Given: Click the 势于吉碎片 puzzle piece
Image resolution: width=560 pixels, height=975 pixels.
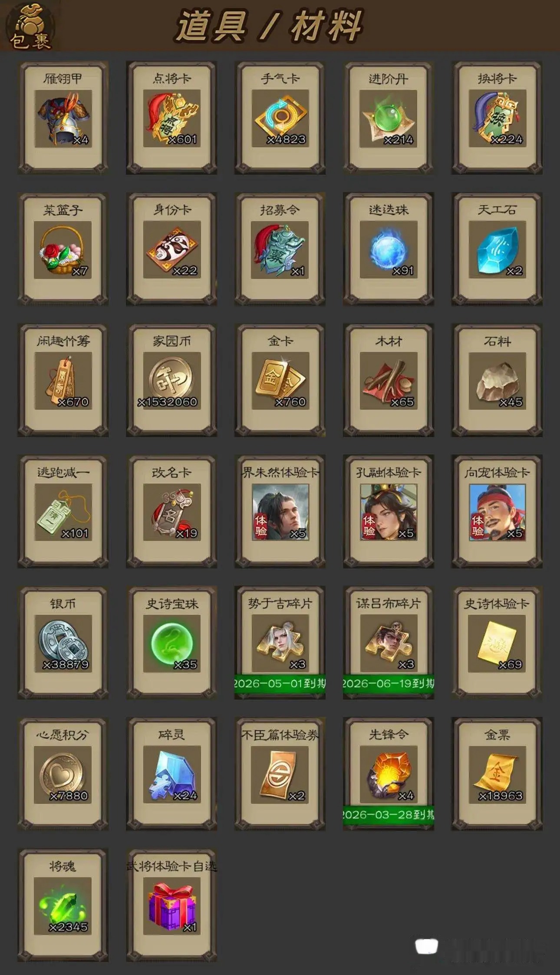Looking at the screenshot, I should click(280, 643).
